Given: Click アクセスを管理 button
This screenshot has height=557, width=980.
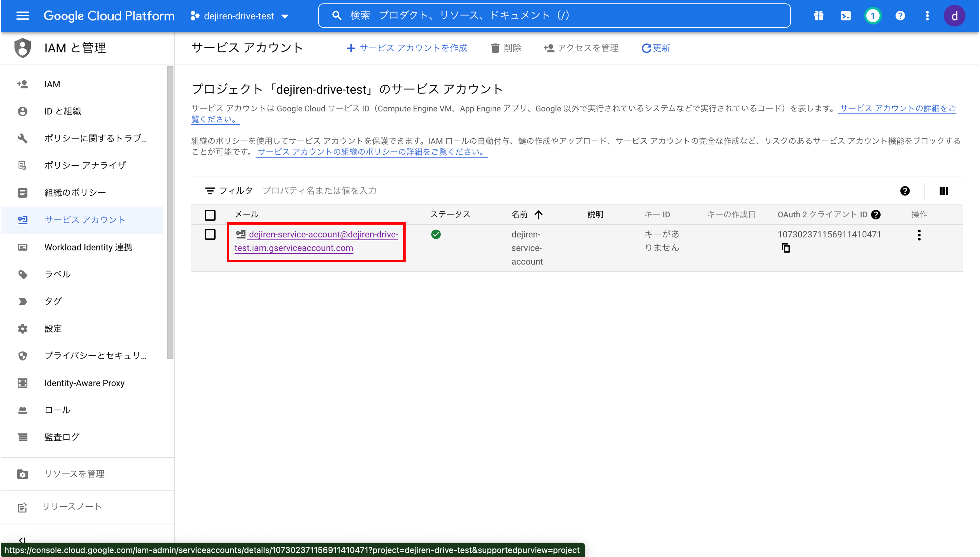Looking at the screenshot, I should [x=581, y=48].
